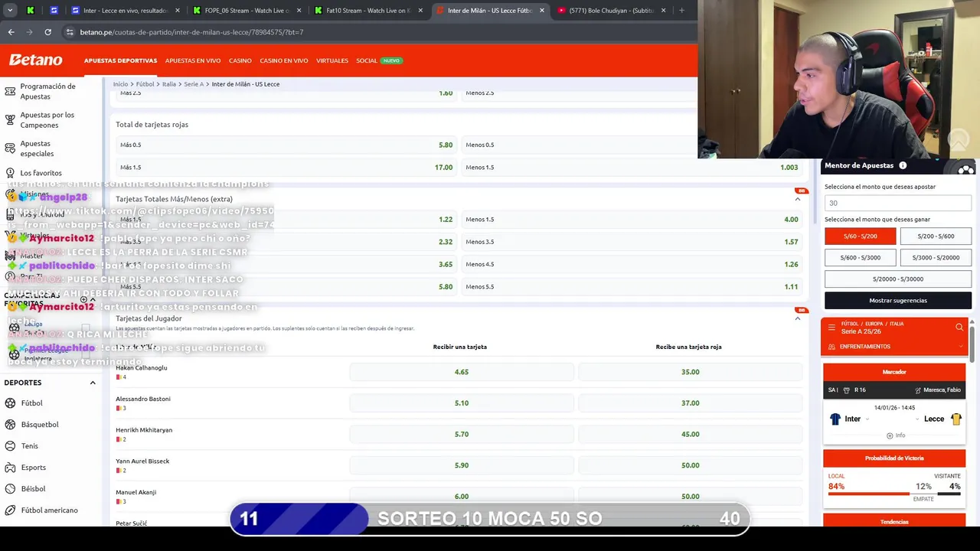The image size is (980, 551).
Task: Click the bet amount input field
Action: (x=897, y=203)
